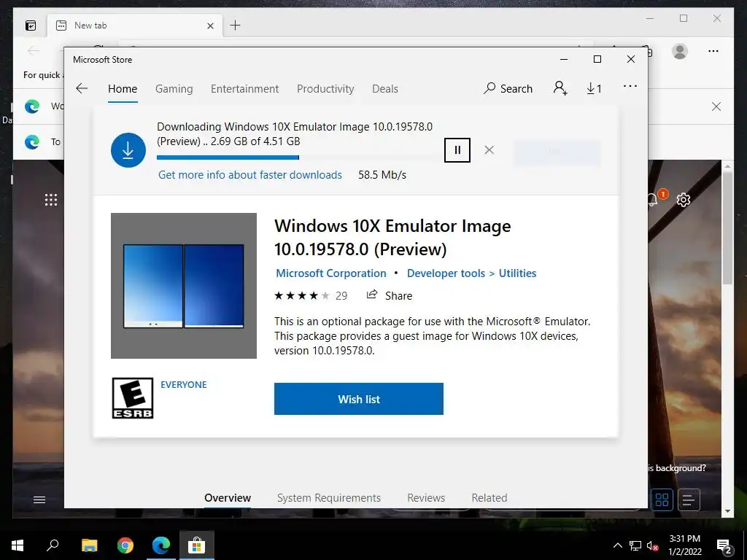Pause the emulator image download
Screen dimensions: 747x560
(x=457, y=150)
